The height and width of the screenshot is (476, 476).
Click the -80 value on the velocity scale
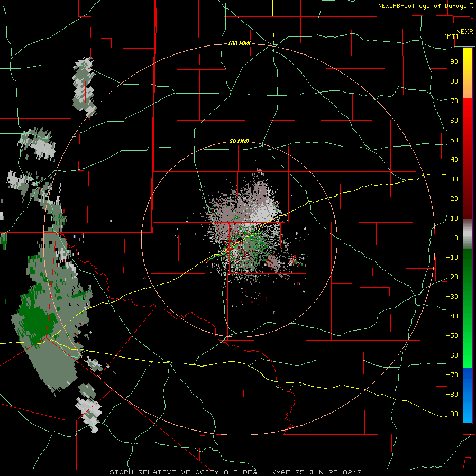452,395
